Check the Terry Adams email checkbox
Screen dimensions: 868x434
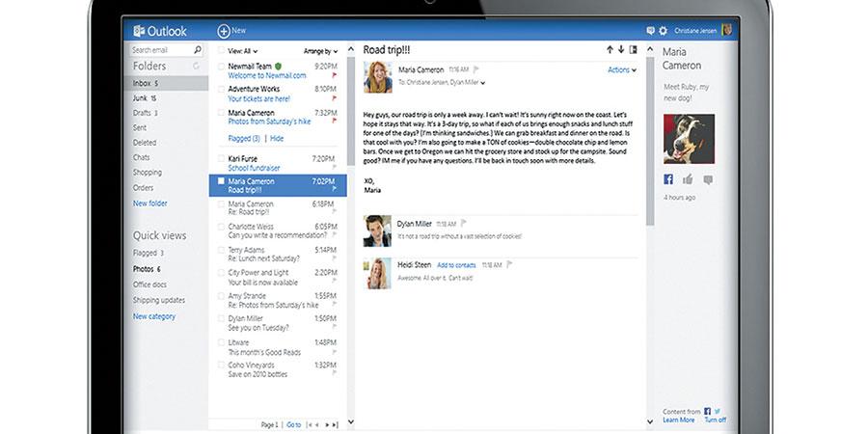coord(221,250)
